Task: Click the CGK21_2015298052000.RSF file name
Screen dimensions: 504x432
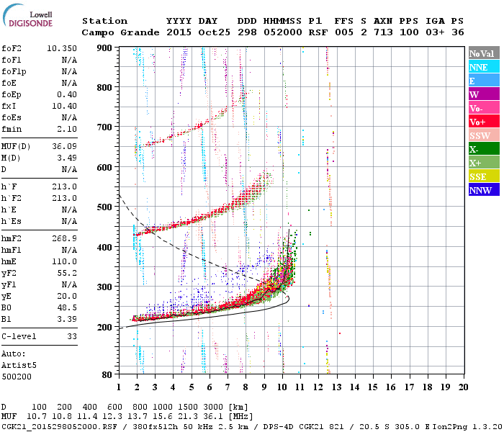Action: (59, 427)
